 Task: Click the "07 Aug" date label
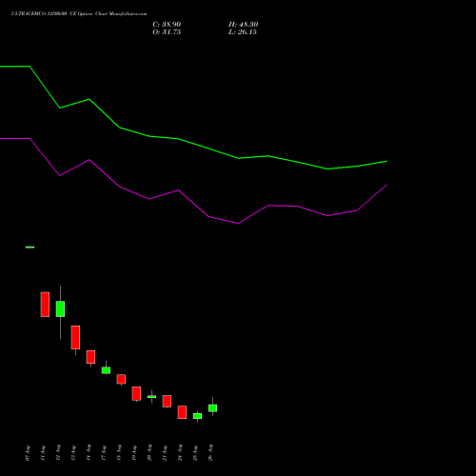coord(28,453)
